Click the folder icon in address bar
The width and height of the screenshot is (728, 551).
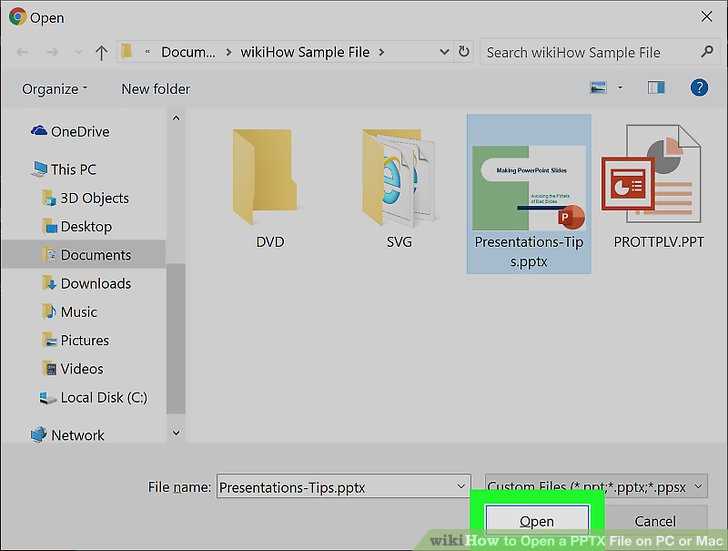pos(126,52)
